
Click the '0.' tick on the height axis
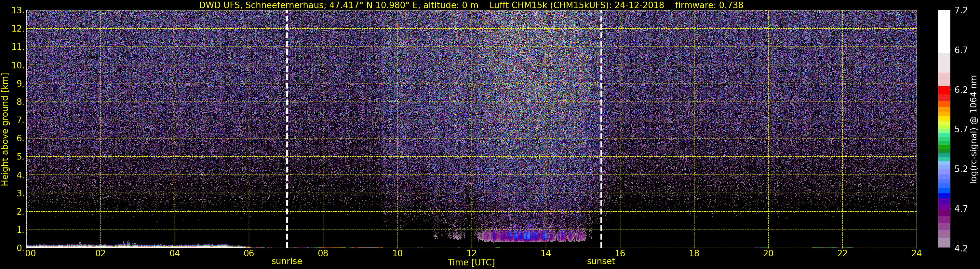20,248
